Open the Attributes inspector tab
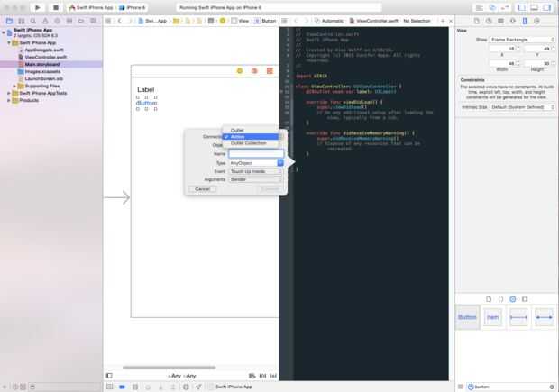Screen dimensions: 559x392 (513, 21)
